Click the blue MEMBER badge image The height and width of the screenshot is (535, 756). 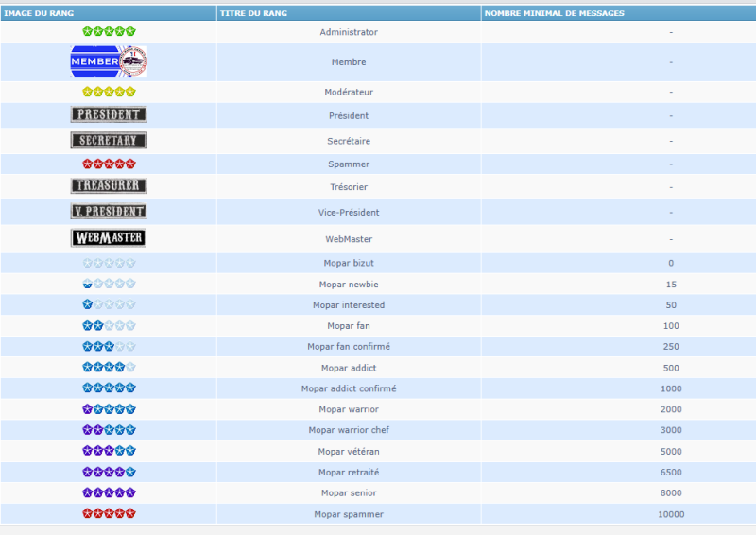pos(109,61)
